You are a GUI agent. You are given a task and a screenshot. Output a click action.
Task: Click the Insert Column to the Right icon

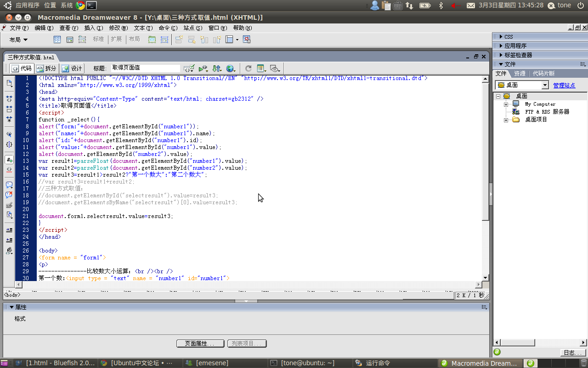[216, 40]
